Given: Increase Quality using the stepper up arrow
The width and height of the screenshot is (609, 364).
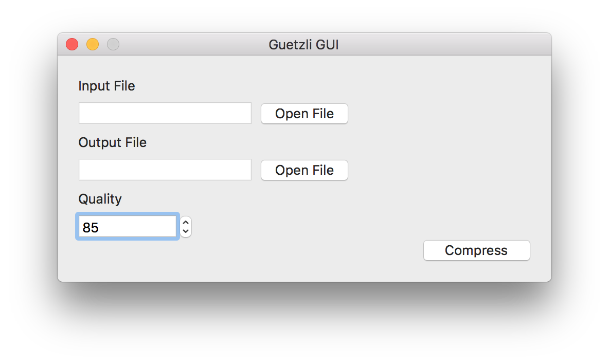Looking at the screenshot, I should [186, 223].
